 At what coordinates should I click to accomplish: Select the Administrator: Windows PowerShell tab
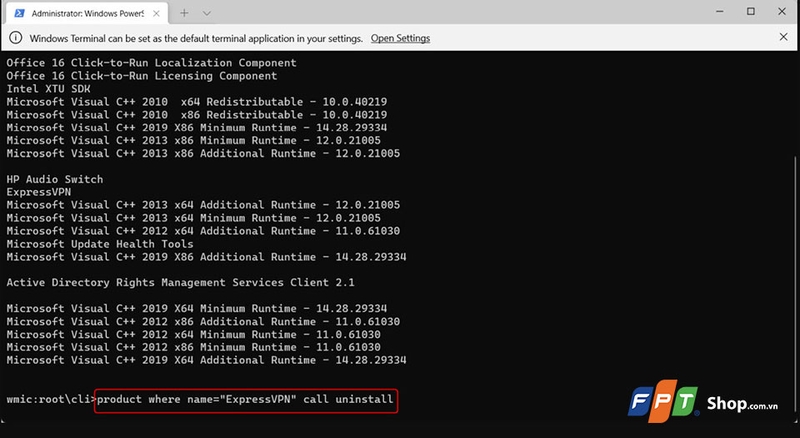coord(87,13)
